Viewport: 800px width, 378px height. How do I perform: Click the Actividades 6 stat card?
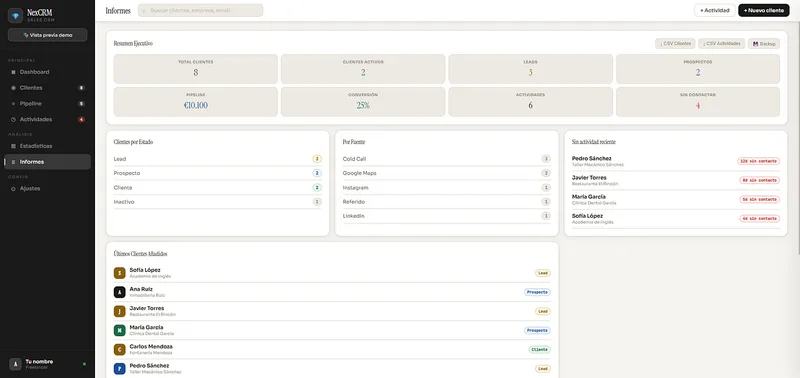tap(530, 102)
